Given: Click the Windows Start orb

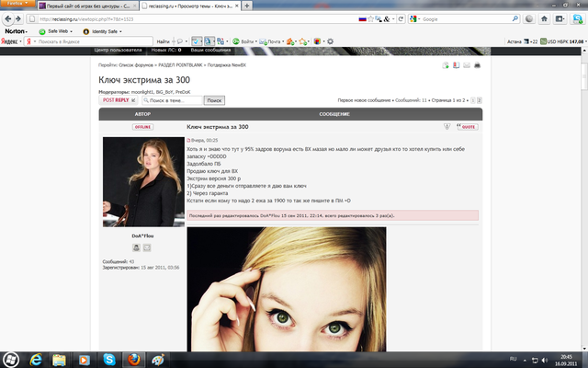Looking at the screenshot, I should click(x=11, y=360).
